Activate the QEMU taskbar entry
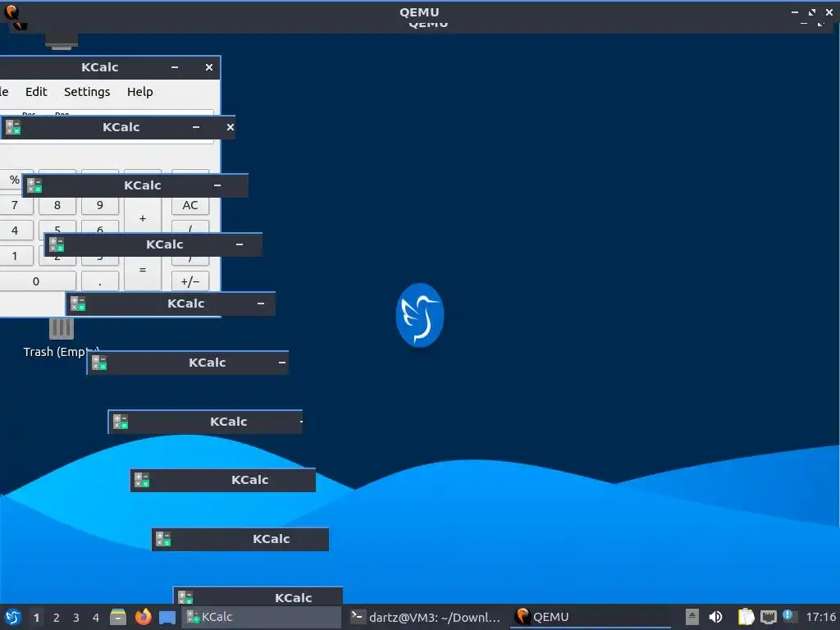 [591, 617]
